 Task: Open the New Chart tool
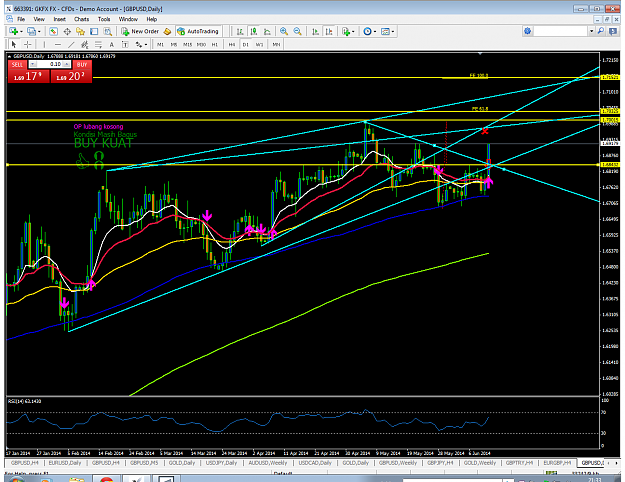click(13, 31)
